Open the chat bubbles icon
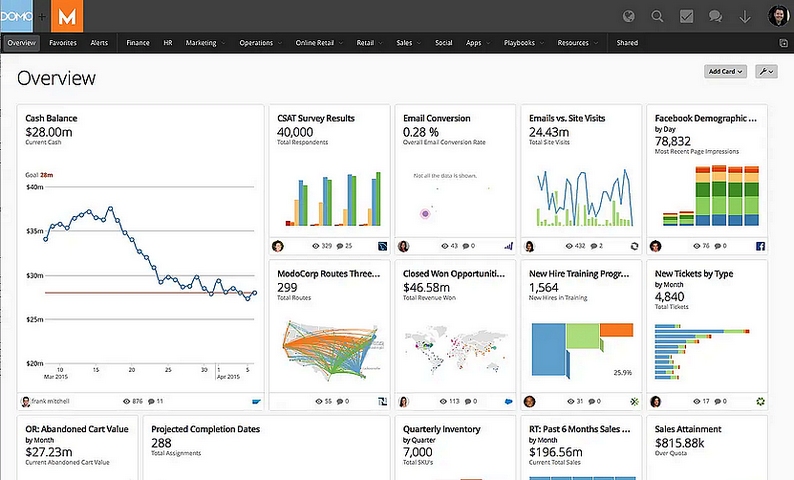794x480 pixels. click(x=715, y=16)
